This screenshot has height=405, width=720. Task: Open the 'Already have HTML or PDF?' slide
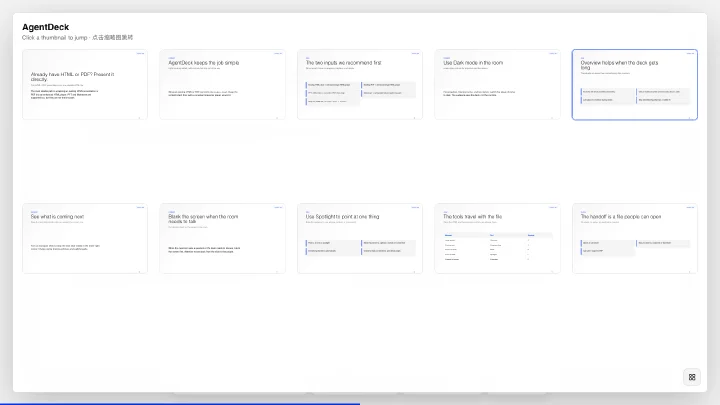(85, 84)
